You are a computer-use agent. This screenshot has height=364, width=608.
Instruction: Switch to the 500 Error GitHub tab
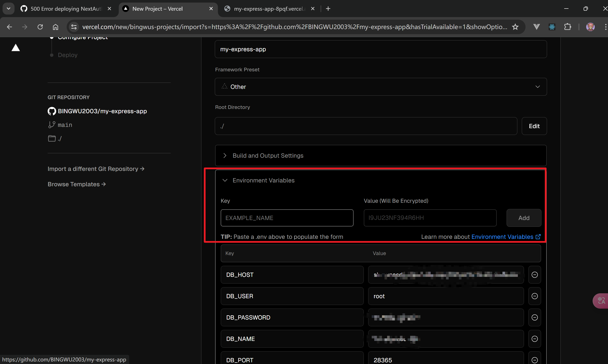[x=66, y=9]
